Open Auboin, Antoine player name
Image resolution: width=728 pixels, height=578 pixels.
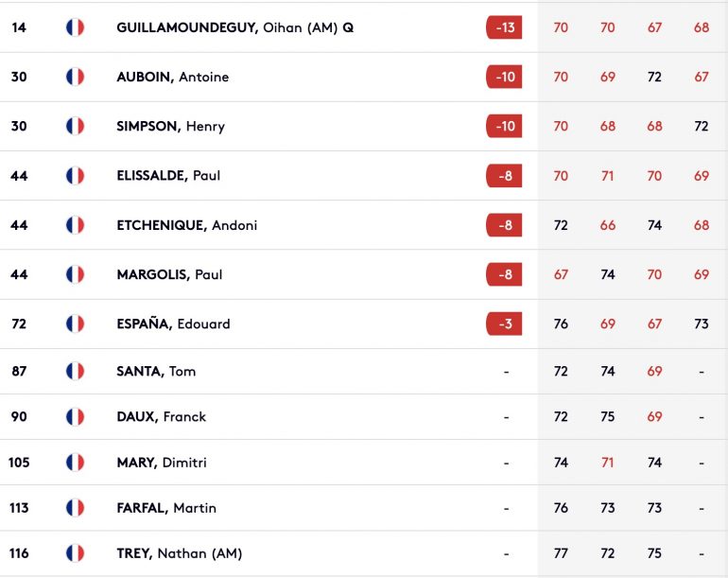(x=173, y=77)
